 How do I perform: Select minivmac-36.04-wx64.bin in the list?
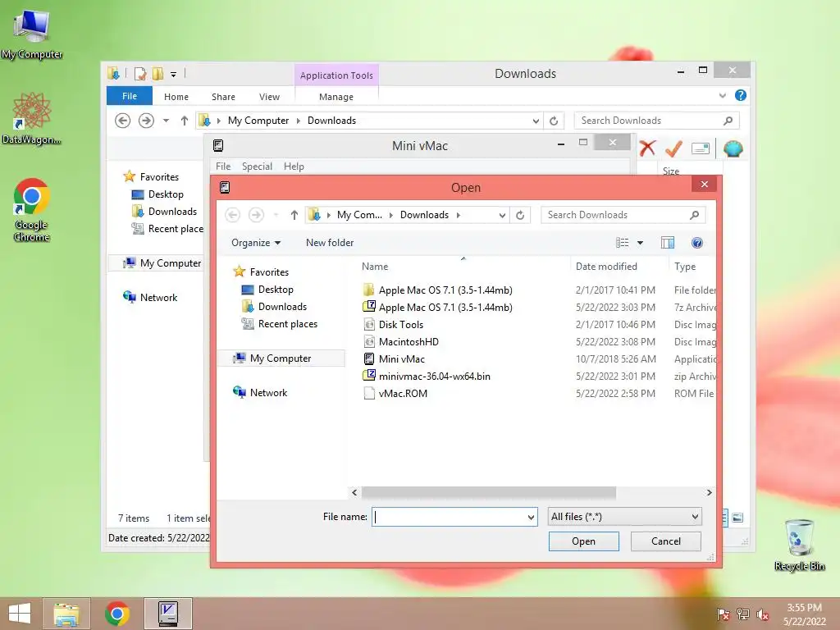tap(435, 376)
